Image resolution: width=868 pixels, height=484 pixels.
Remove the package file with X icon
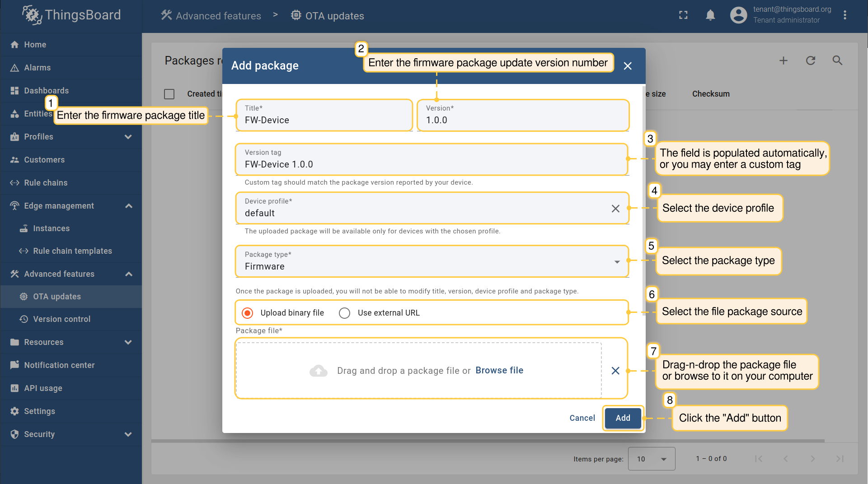(x=615, y=371)
